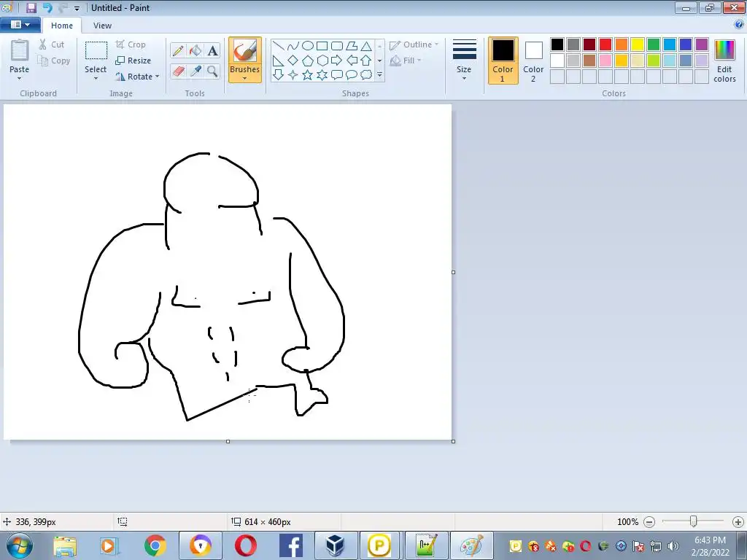Choose the Rectangle shape
The height and width of the screenshot is (560, 747).
coord(322,46)
